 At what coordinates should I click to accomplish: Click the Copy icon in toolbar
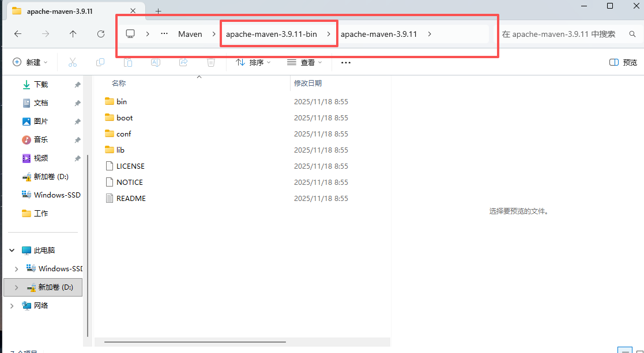tap(100, 62)
